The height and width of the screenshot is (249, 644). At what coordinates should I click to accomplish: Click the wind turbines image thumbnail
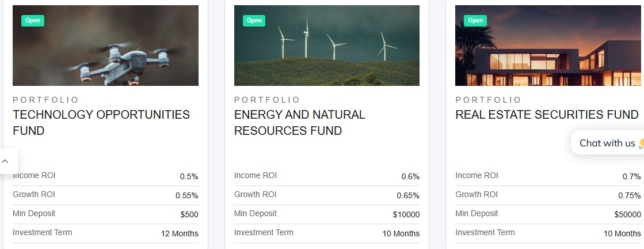tap(326, 46)
